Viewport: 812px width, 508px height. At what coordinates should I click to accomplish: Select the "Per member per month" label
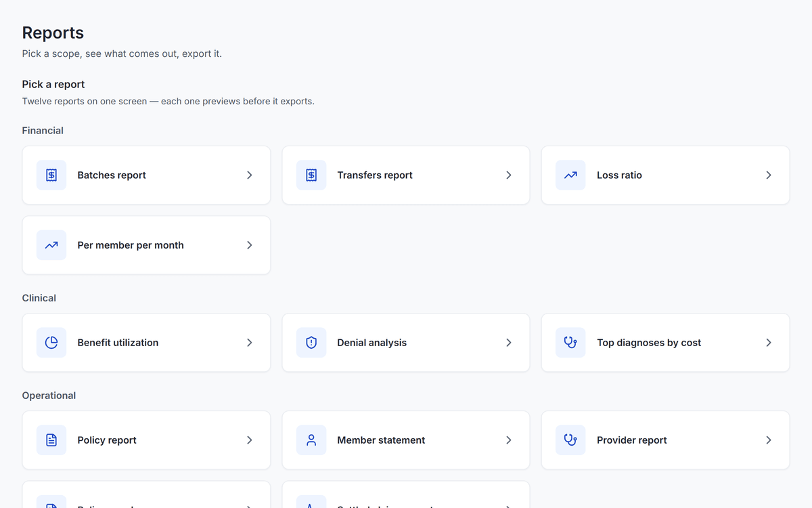[131, 245]
